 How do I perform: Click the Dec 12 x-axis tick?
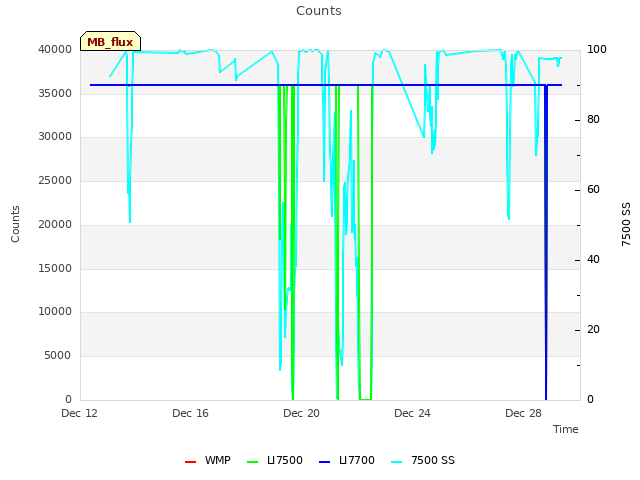click(x=79, y=413)
